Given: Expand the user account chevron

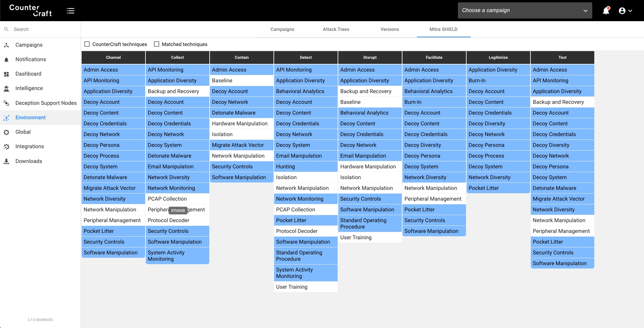Looking at the screenshot, I should (631, 11).
